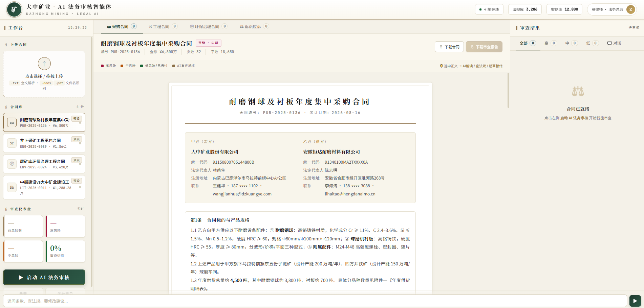The height and width of the screenshot is (308, 644).
Task: Select the 井下采矿工程承包合同 item
Action: click(44, 143)
